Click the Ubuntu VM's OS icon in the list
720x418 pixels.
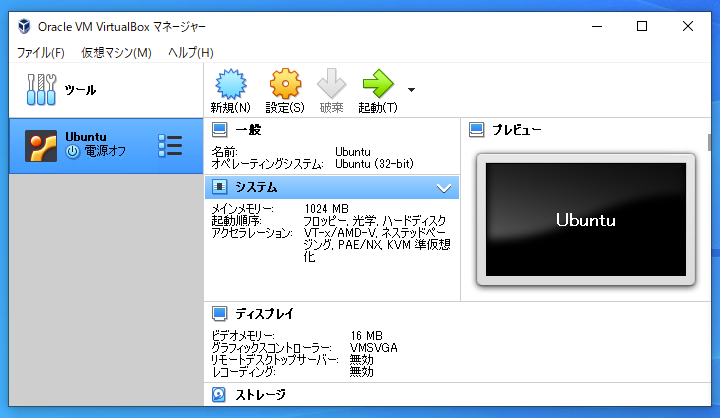(41, 146)
